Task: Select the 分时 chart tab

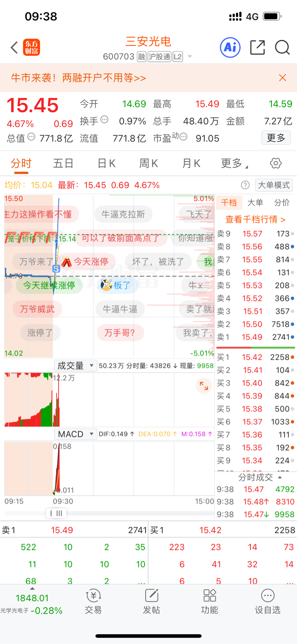Action: point(21,163)
